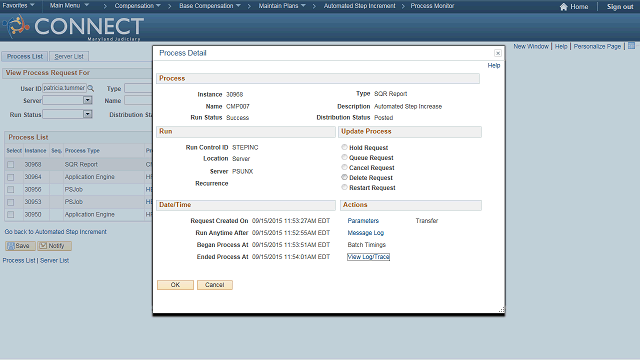This screenshot has width=640, height=360.
Task: Select the Hold Request radio button
Action: pyautogui.click(x=344, y=147)
